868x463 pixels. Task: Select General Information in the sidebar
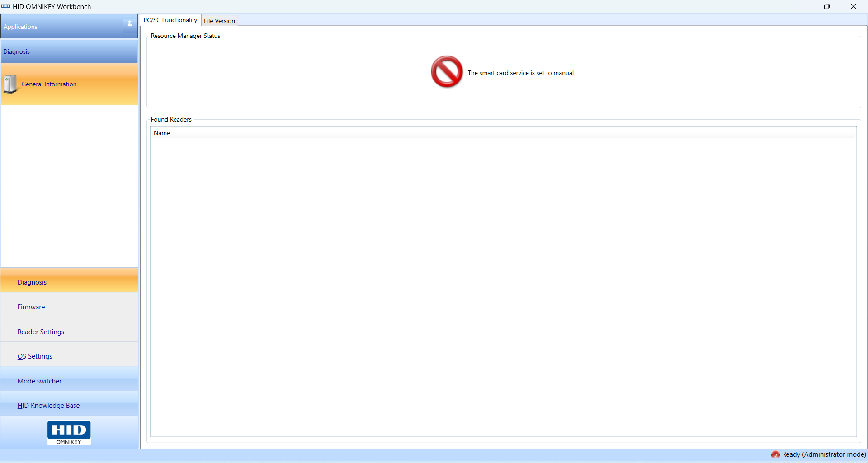[70, 84]
